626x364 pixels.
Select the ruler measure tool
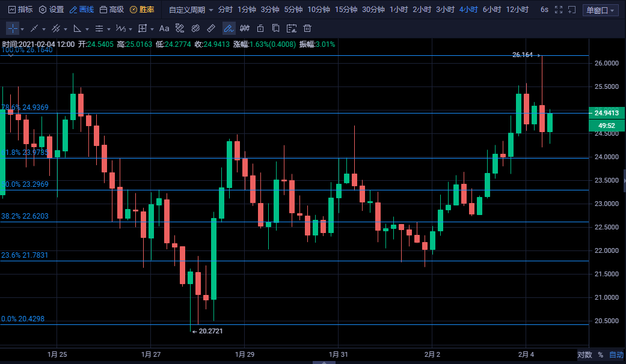(x=211, y=28)
